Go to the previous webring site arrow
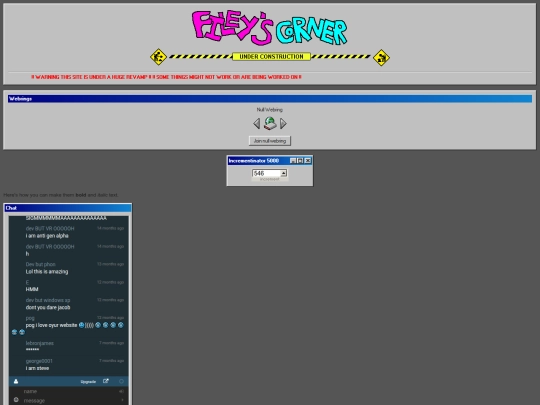 [x=256, y=123]
